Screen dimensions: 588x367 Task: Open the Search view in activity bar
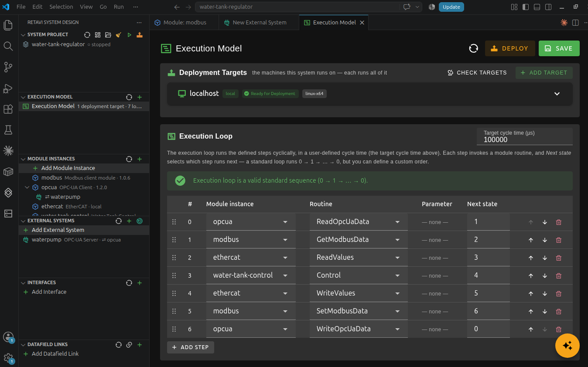coord(8,46)
